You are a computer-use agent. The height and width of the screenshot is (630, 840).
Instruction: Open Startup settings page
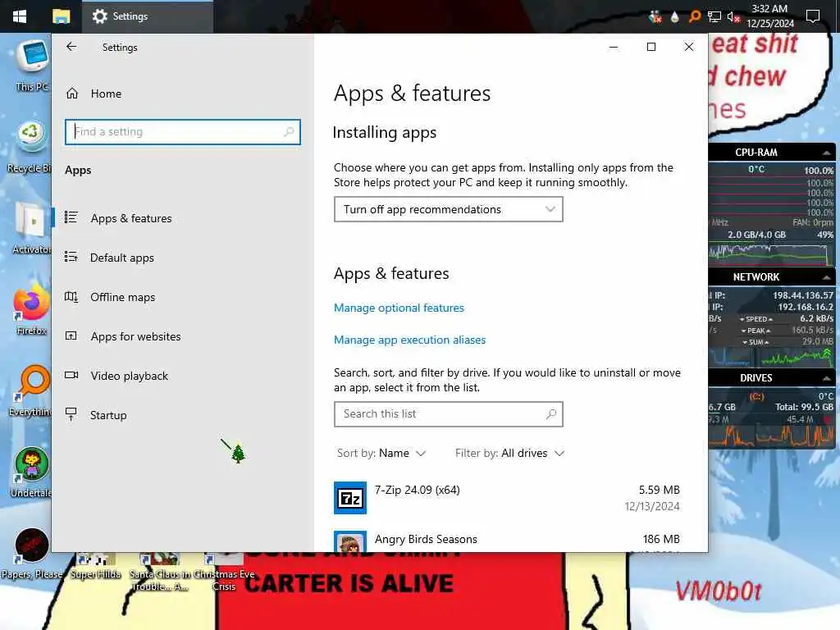[182, 415]
